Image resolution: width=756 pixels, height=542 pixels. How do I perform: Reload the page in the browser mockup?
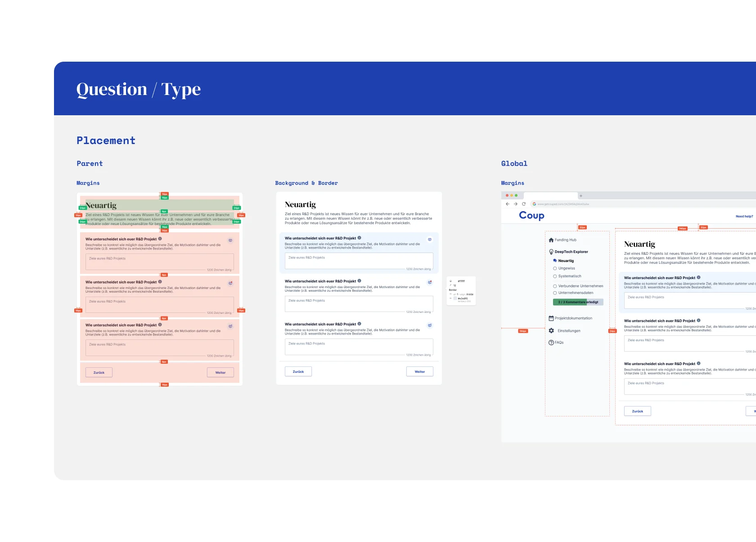click(524, 204)
